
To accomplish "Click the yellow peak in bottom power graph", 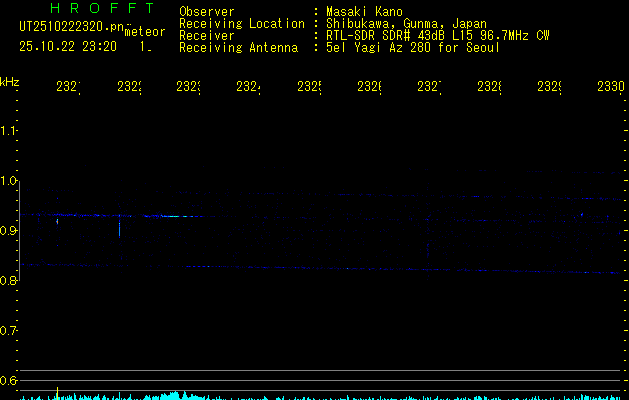I will 57,393.
